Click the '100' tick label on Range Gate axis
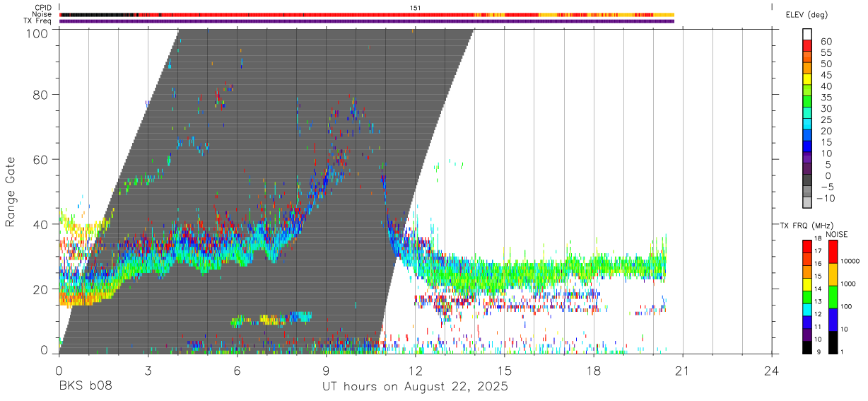This screenshot has width=868, height=401. 37,33
